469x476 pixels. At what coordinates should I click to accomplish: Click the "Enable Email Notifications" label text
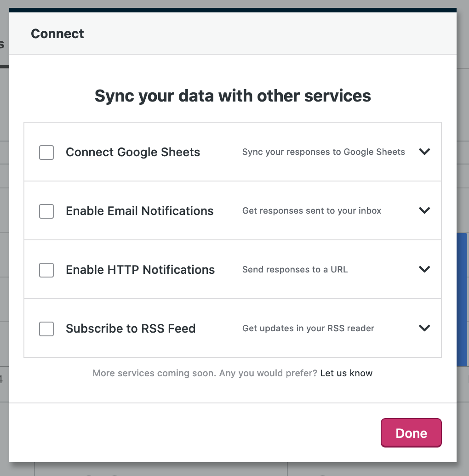[140, 211]
